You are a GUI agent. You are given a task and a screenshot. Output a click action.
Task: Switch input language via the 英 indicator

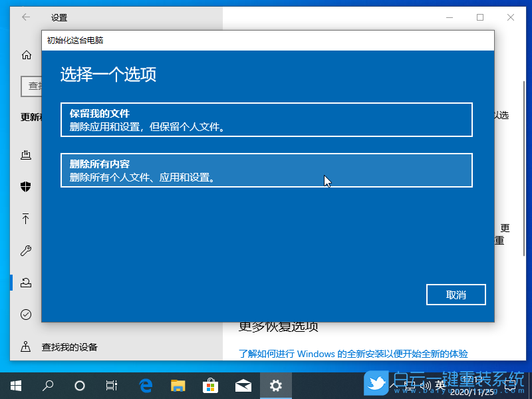point(441,384)
